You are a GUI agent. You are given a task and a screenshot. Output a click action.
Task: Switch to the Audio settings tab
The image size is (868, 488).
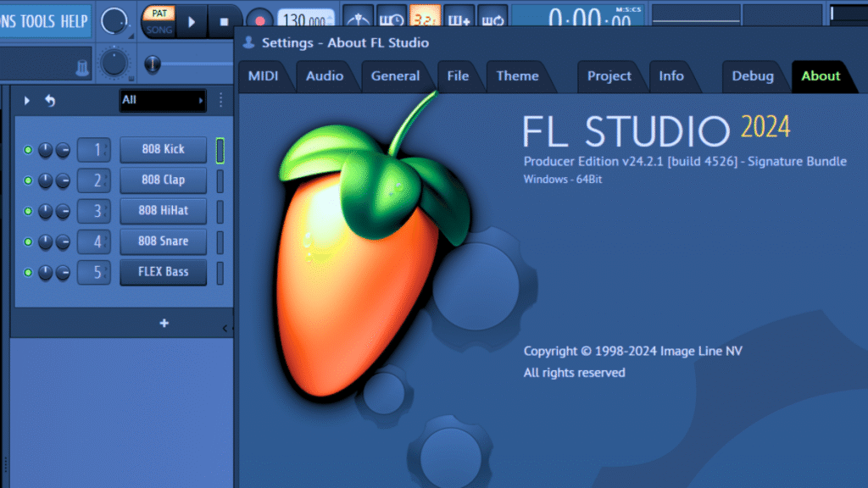pos(325,76)
